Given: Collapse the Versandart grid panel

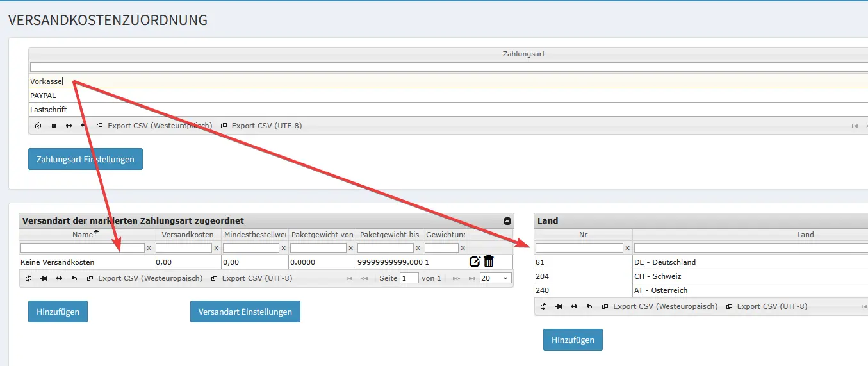Looking at the screenshot, I should 507,220.
